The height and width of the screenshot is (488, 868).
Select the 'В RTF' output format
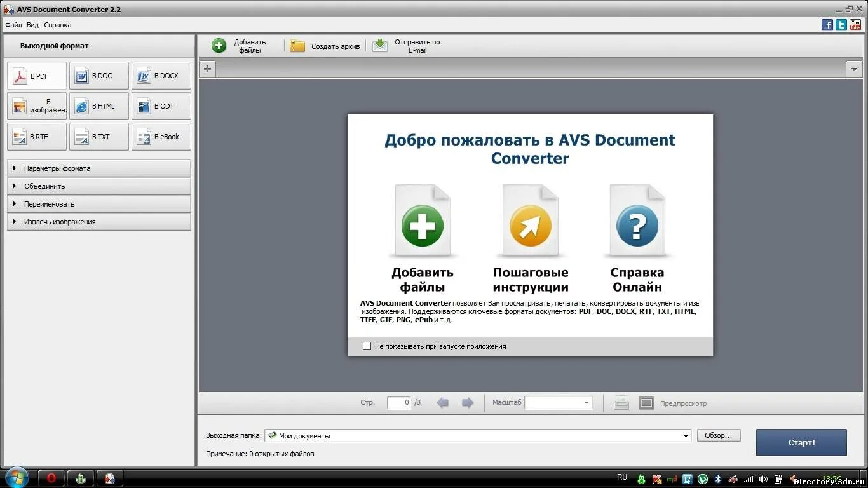click(37, 137)
